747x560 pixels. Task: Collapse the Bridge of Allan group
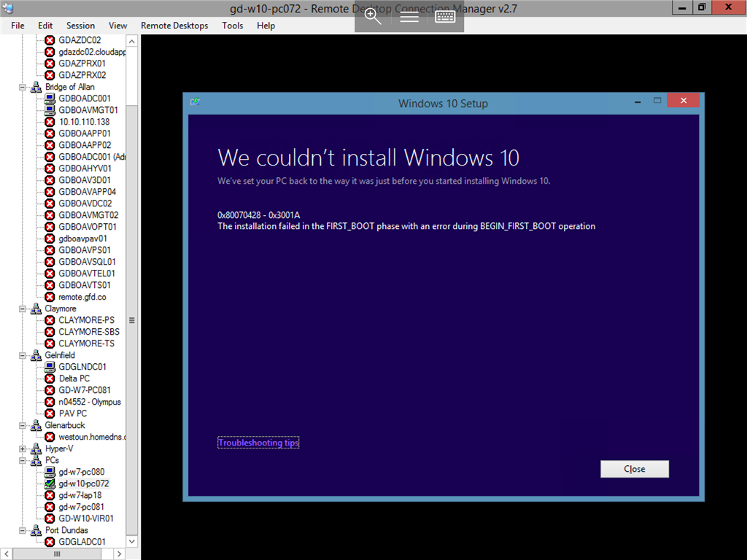23,87
